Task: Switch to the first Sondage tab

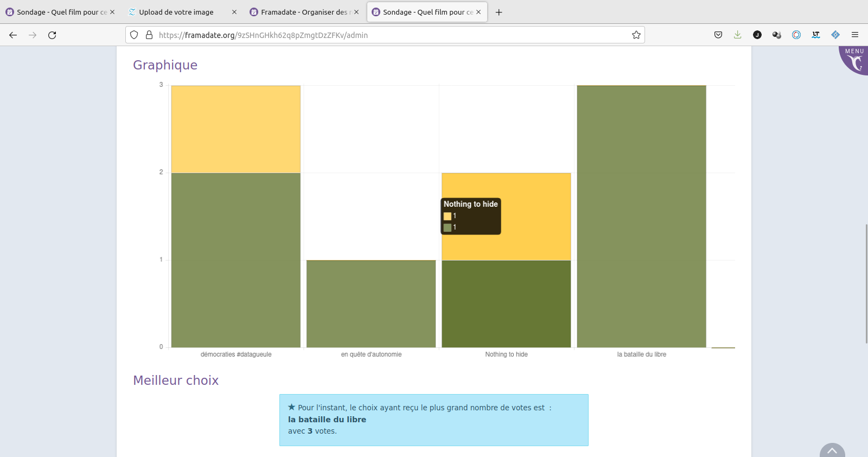Action: 60,12
